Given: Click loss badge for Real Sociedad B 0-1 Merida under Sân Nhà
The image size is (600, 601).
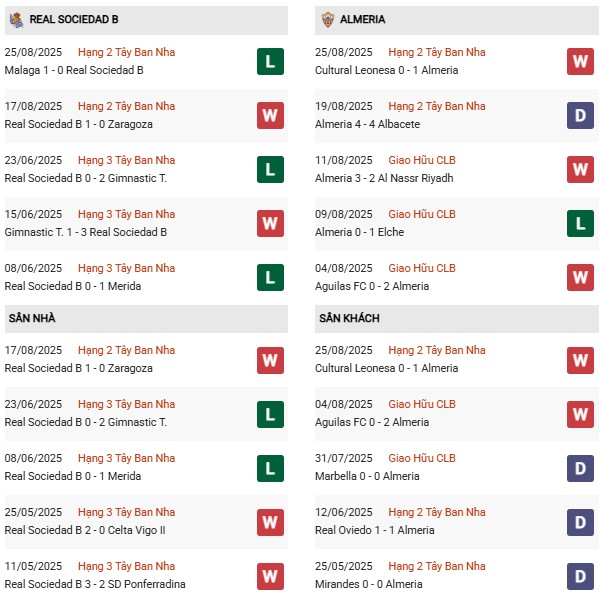Looking at the screenshot, I should coord(270,467).
